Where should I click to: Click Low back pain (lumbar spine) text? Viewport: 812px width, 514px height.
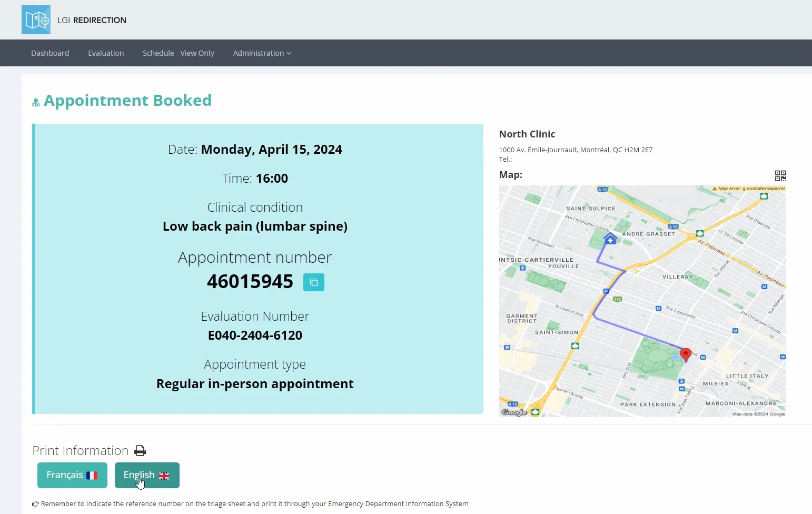pos(255,226)
